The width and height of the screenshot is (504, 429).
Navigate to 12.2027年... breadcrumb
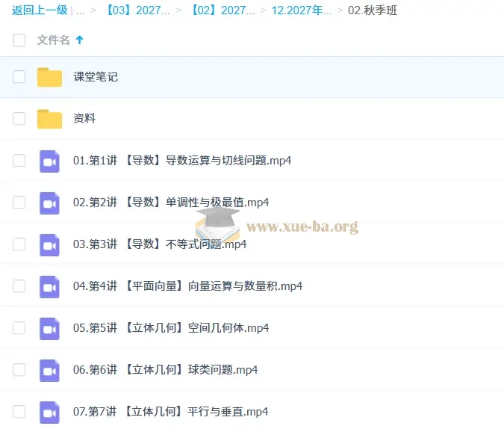(x=302, y=10)
